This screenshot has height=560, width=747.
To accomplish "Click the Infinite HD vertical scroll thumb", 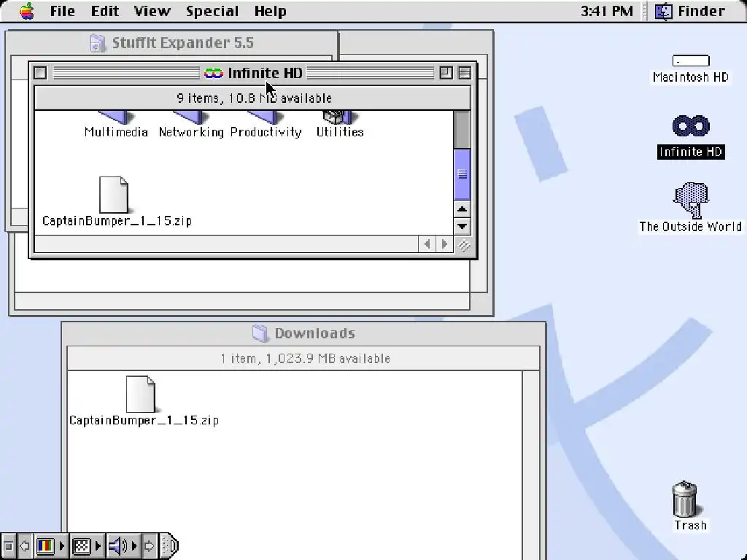I will [462, 174].
